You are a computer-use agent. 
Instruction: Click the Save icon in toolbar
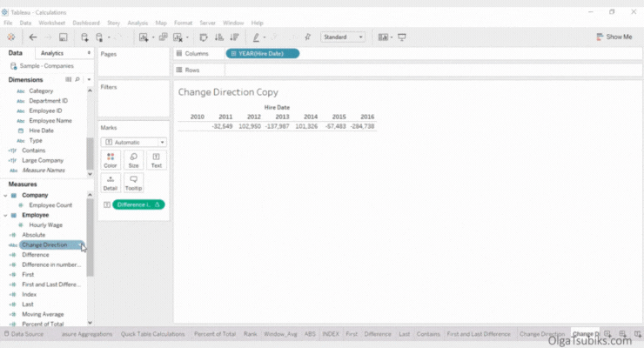point(63,37)
